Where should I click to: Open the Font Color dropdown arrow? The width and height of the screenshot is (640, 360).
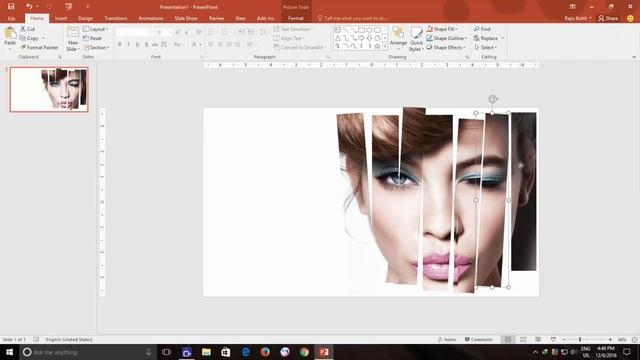[x=200, y=44]
